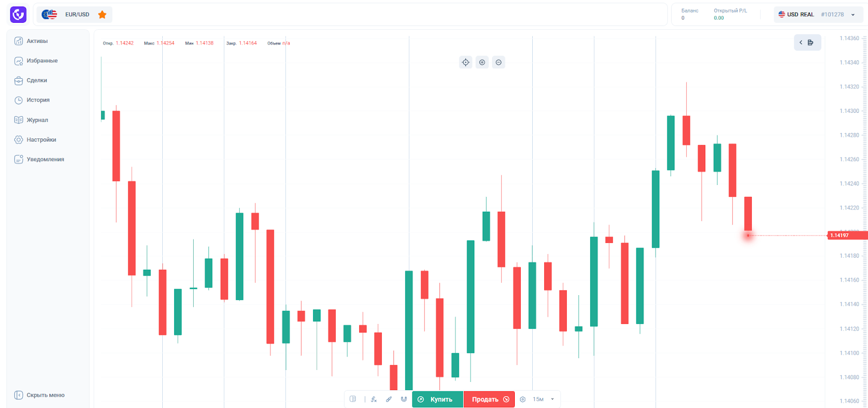This screenshot has width=868, height=408.
Task: Open the chart settings hexagon icon
Action: coord(523,399)
